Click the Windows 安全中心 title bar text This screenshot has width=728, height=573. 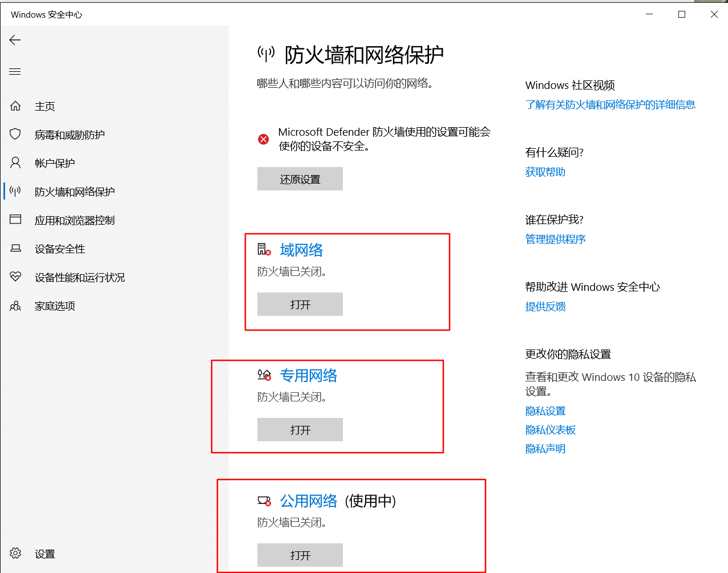pos(47,15)
